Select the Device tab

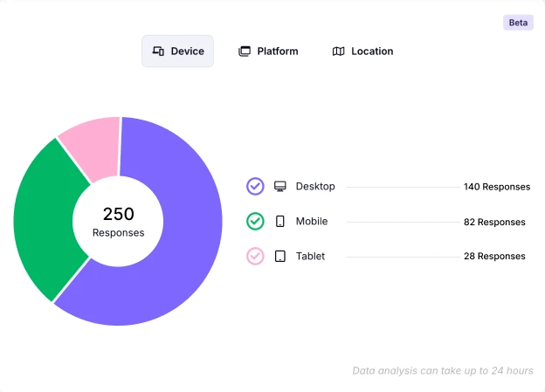[x=178, y=52]
